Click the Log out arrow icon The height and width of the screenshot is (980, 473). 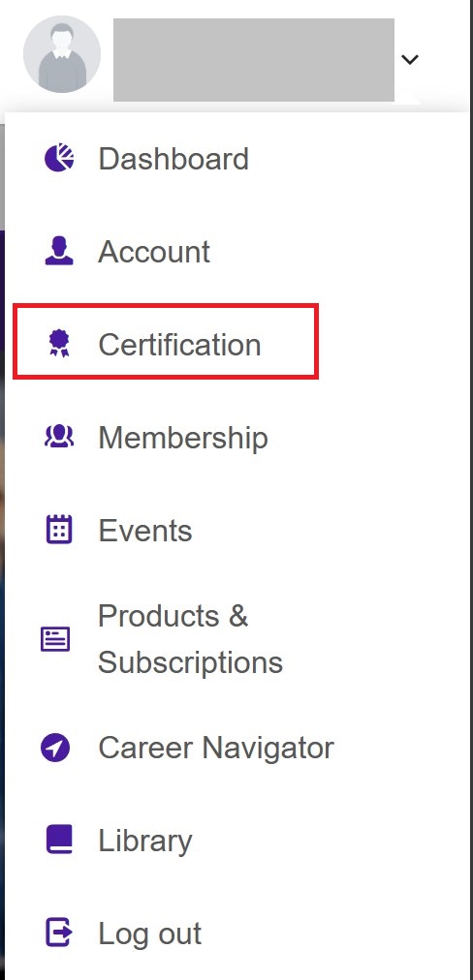point(59,934)
